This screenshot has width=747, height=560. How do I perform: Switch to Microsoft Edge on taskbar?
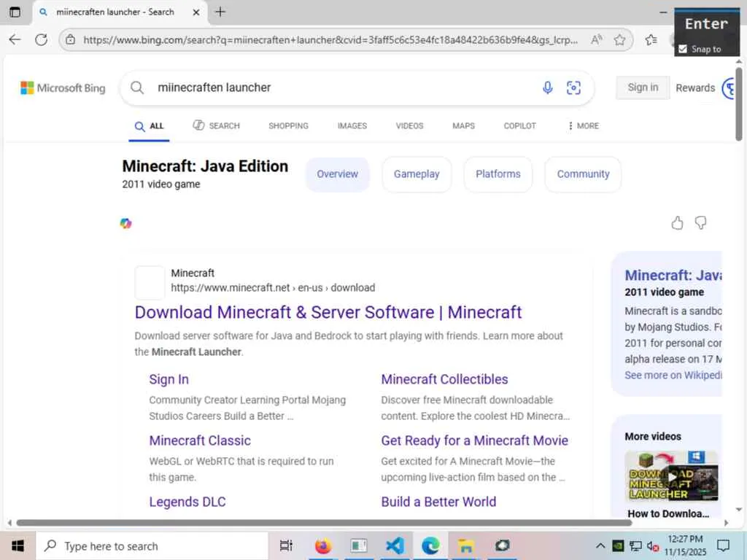[x=430, y=545]
